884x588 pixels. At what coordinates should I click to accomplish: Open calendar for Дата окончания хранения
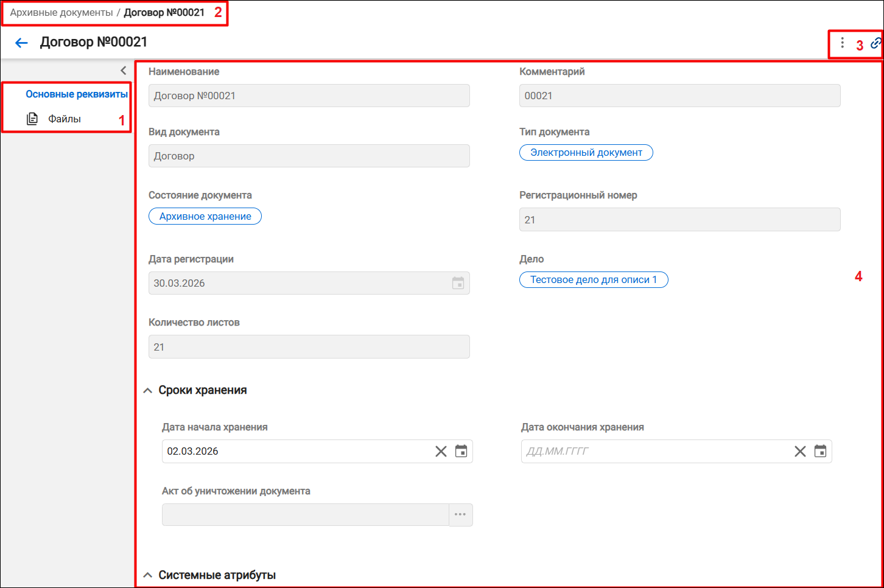click(x=821, y=451)
